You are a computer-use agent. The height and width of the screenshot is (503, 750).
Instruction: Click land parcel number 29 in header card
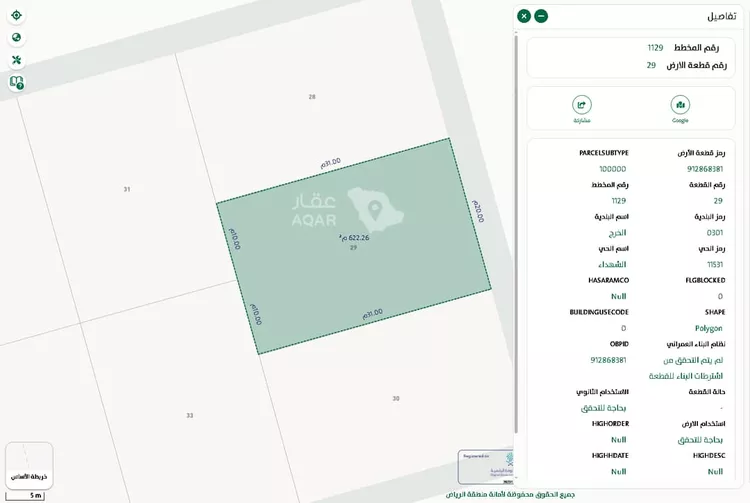click(x=651, y=65)
